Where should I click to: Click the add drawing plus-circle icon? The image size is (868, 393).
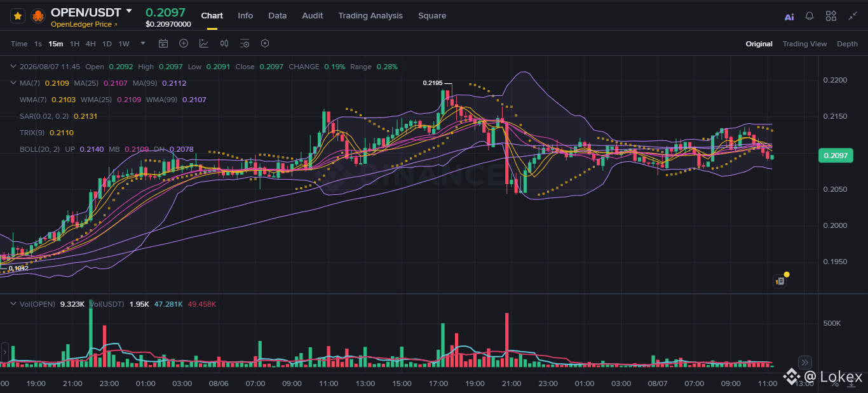click(x=184, y=43)
